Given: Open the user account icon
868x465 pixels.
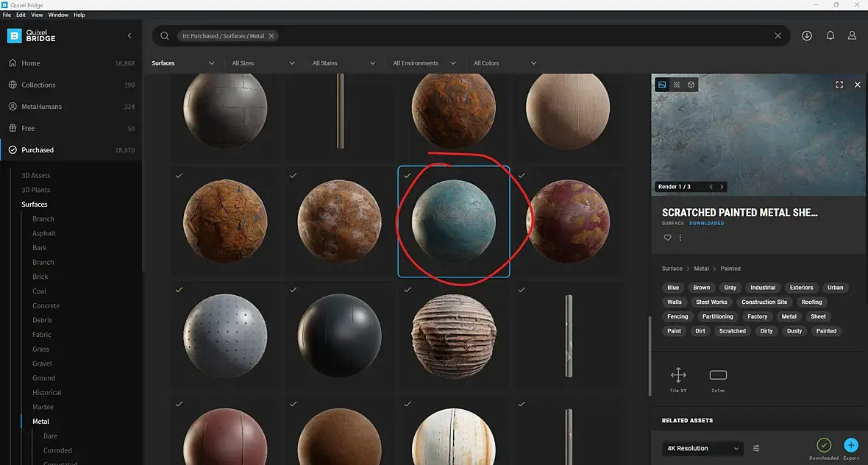Looking at the screenshot, I should pyautogui.click(x=852, y=35).
